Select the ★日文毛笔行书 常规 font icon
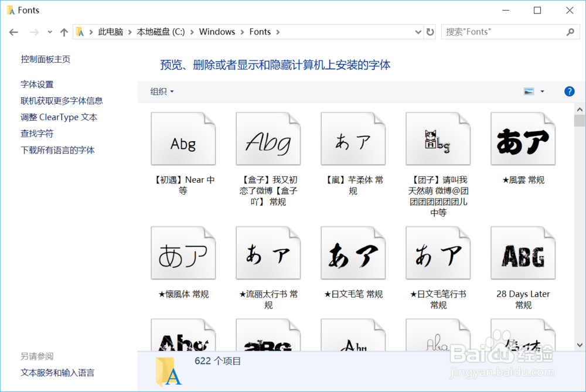586x392 pixels. click(x=438, y=253)
